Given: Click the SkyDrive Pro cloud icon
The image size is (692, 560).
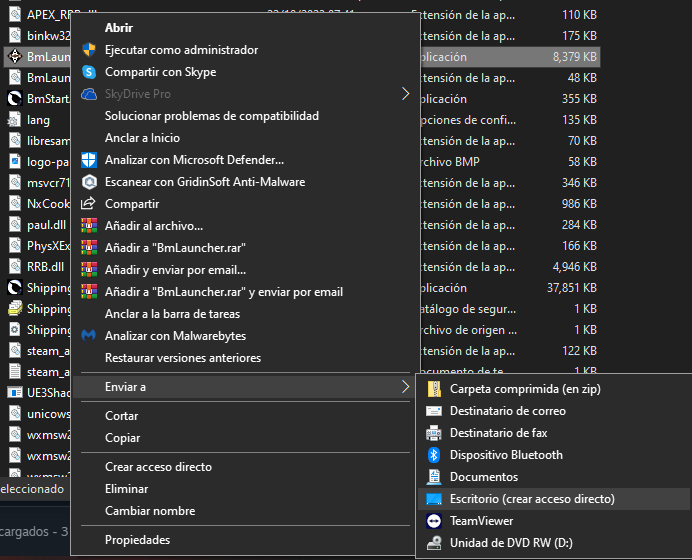Looking at the screenshot, I should coord(89,94).
